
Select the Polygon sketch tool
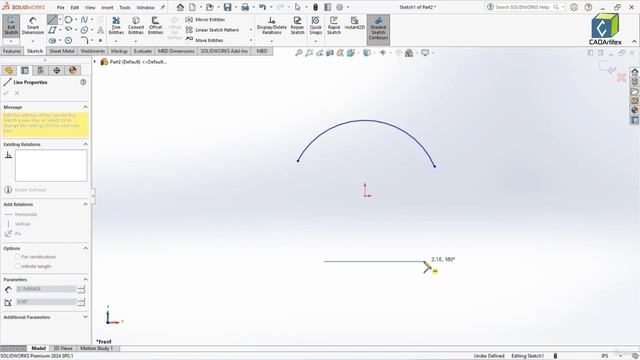[68, 40]
